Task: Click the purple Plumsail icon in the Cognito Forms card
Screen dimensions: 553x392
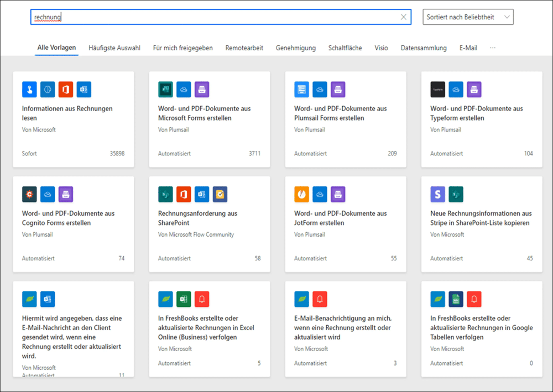Action: coord(66,194)
